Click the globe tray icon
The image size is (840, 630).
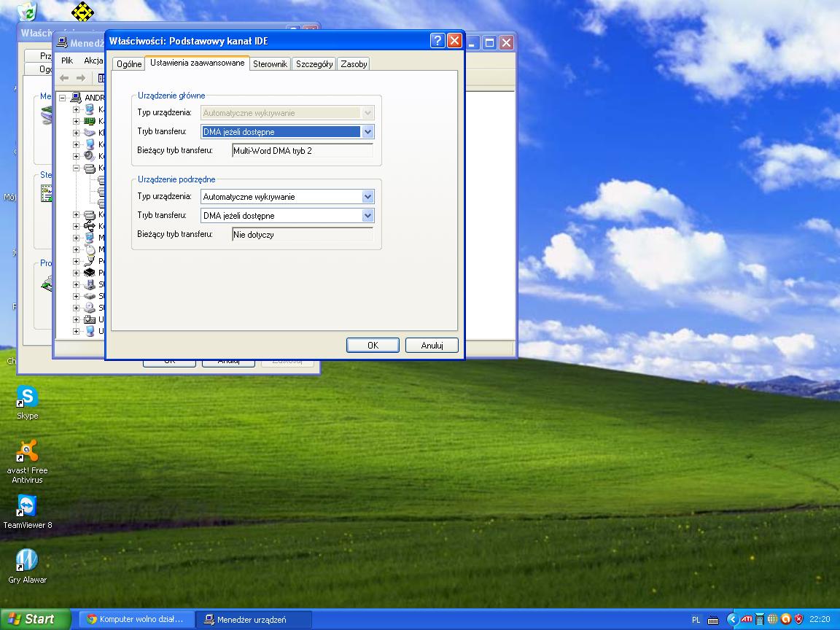coord(772,619)
